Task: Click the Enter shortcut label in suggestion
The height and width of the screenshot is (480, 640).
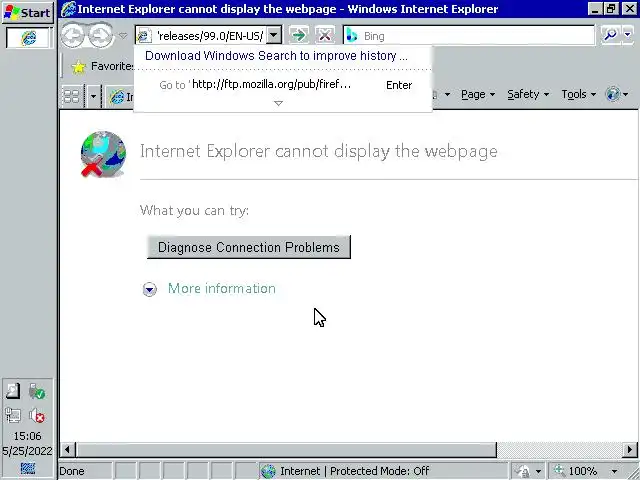Action: pos(399,85)
